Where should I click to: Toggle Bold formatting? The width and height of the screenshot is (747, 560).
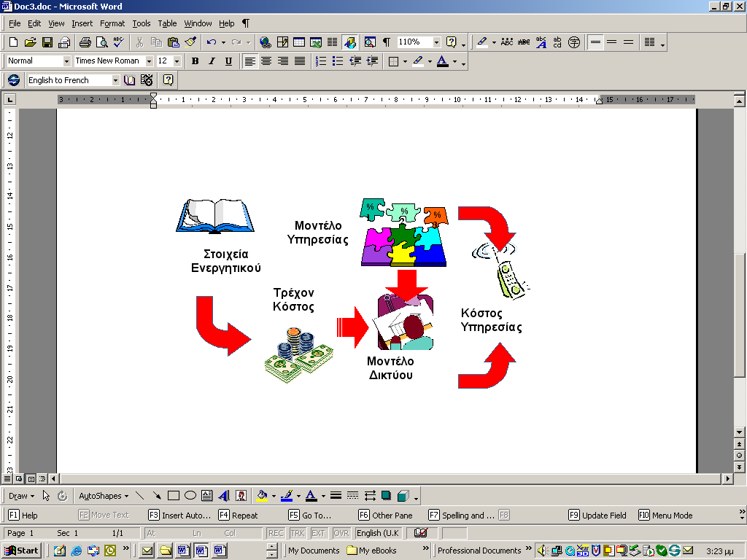click(195, 61)
